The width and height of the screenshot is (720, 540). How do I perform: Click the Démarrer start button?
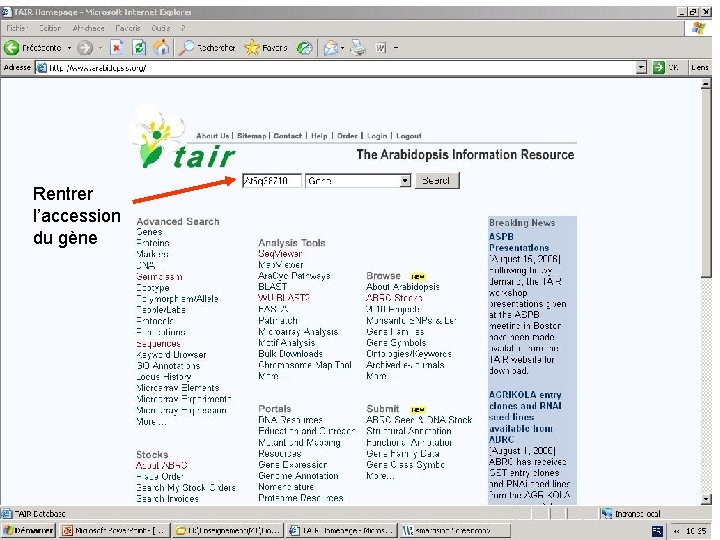pyautogui.click(x=29, y=531)
